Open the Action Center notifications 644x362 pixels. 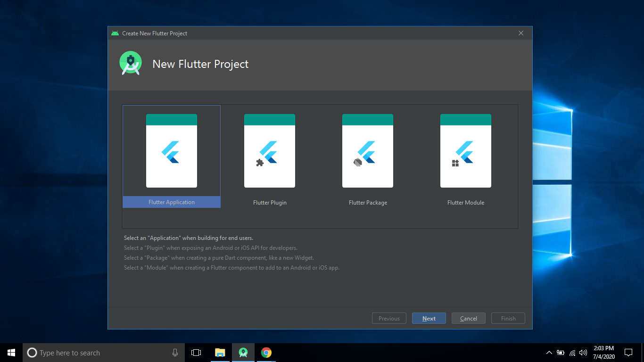click(628, 353)
